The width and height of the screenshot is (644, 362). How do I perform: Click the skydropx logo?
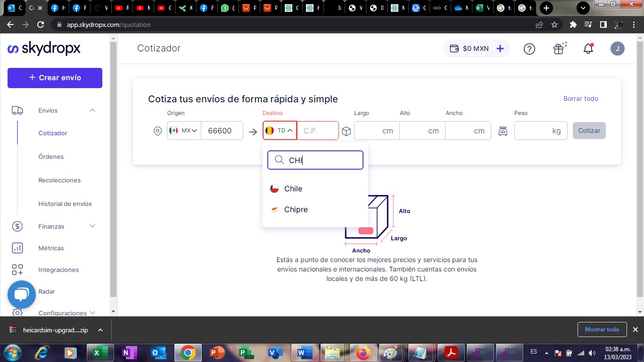coord(44,48)
